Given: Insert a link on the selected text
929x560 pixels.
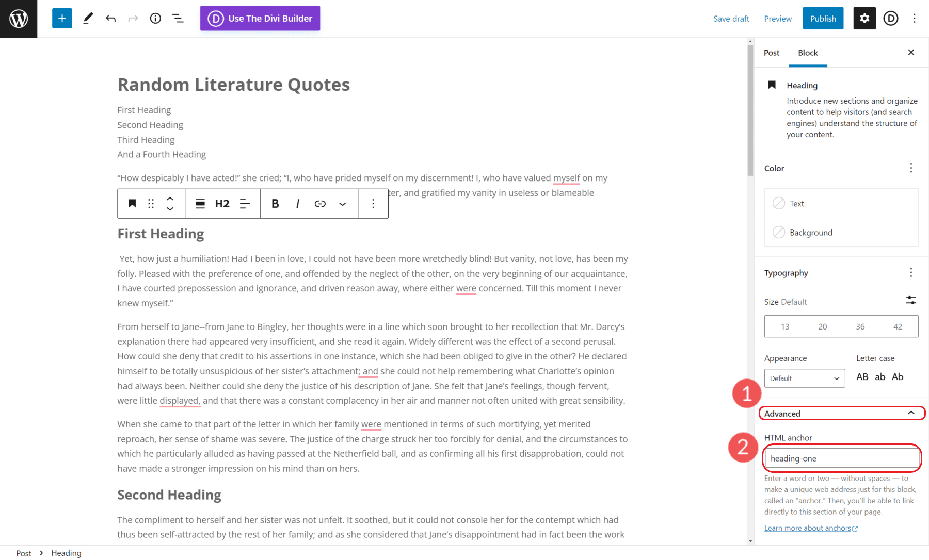Looking at the screenshot, I should (x=320, y=203).
